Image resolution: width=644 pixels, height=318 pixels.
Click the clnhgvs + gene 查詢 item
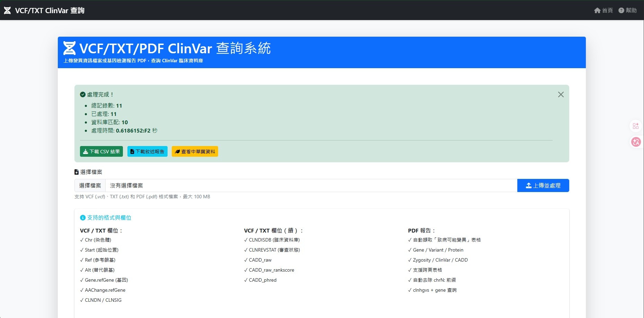pyautogui.click(x=432, y=290)
